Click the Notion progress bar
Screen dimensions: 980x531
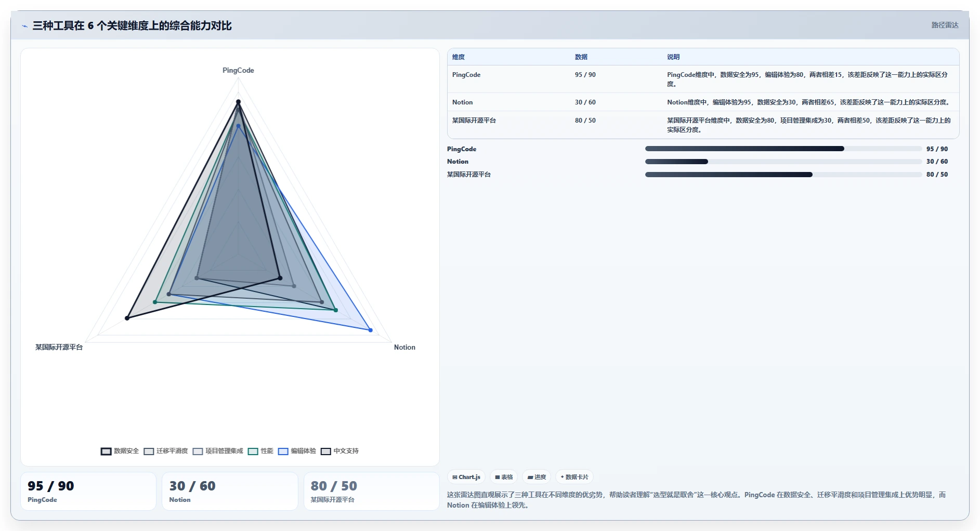tap(783, 162)
